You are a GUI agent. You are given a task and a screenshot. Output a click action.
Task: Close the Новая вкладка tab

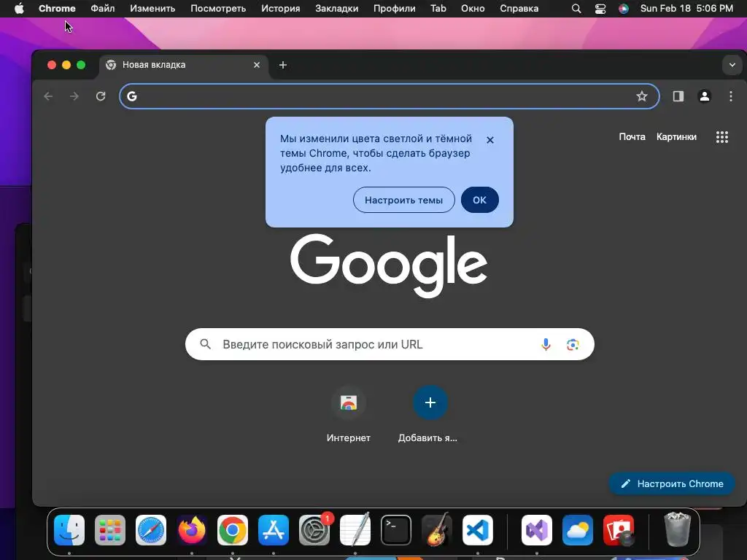pos(257,65)
